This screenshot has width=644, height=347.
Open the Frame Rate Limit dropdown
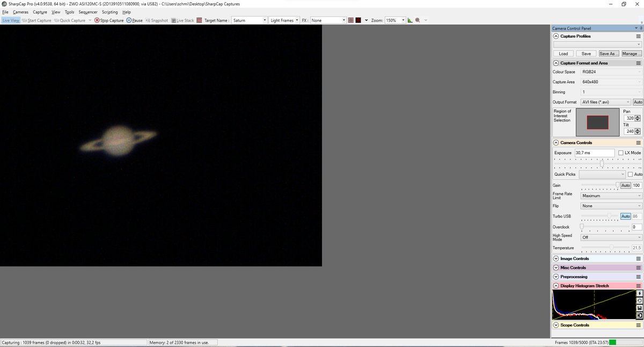[611, 196]
